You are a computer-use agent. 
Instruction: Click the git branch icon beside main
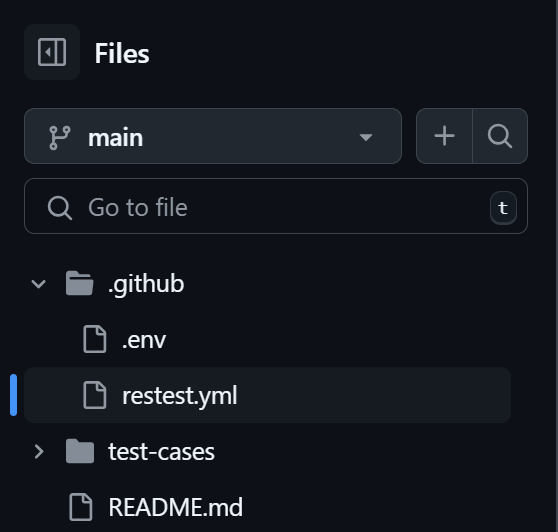pos(59,137)
